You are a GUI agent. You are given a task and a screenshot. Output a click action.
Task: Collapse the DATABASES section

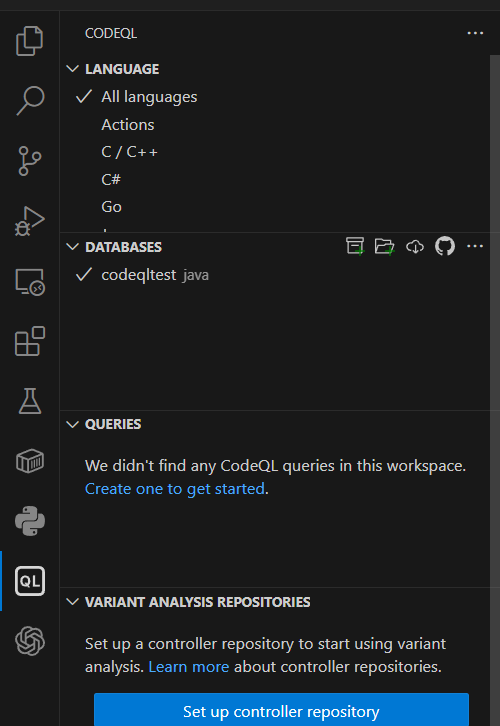(73, 247)
